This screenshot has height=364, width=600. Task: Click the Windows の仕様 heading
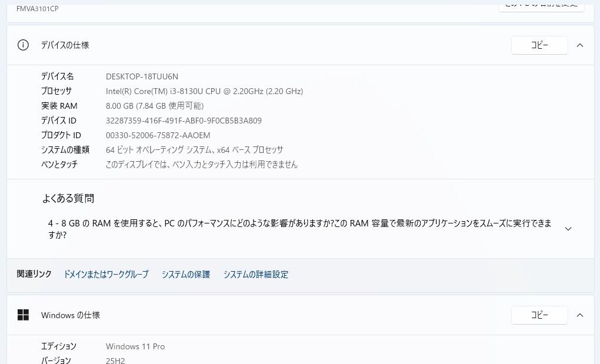tap(71, 315)
